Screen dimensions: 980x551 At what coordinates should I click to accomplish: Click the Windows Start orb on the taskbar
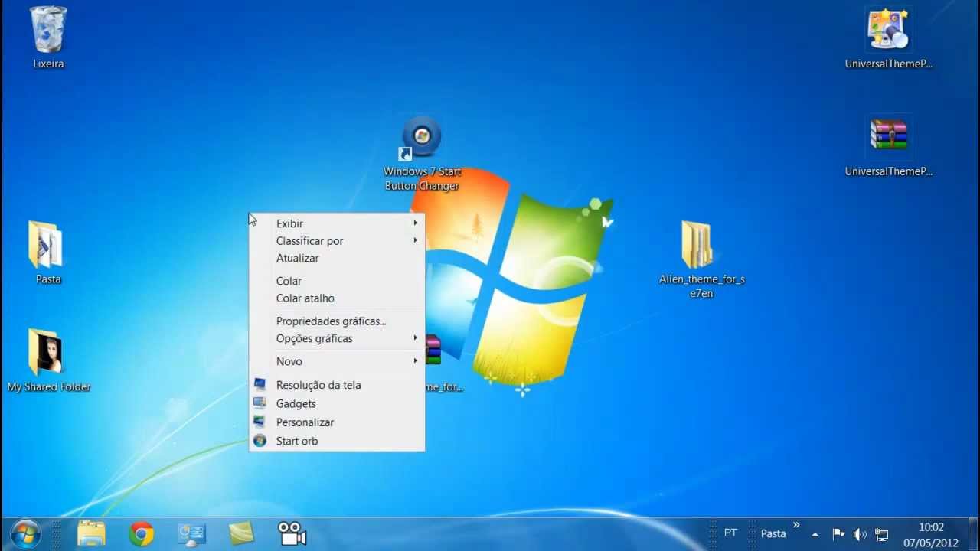25,534
